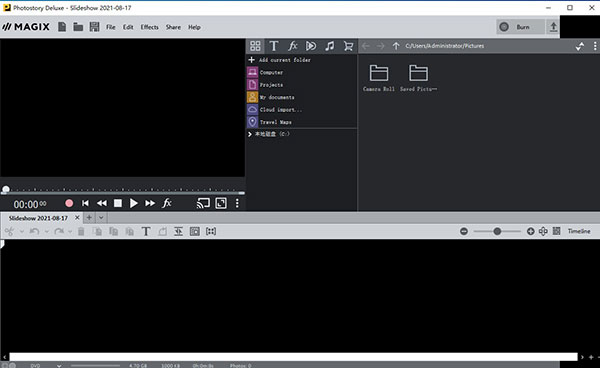Save the project with the floppy disk icon
This screenshot has height=368, width=600.
tap(94, 27)
